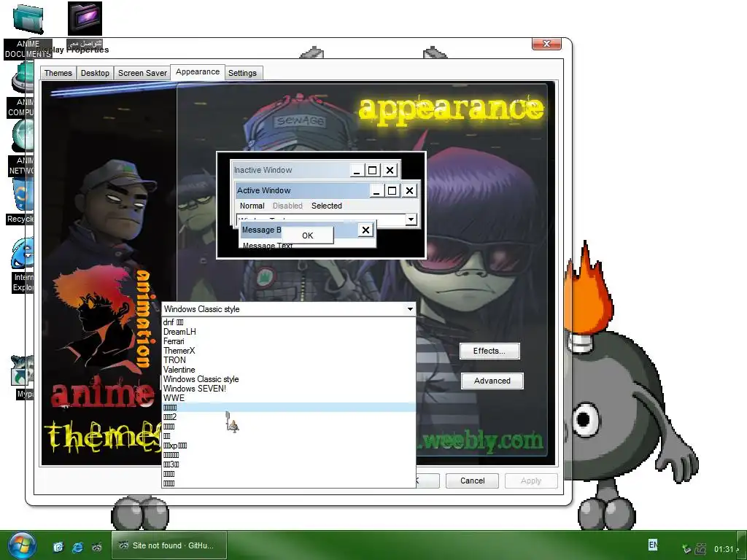The width and height of the screenshot is (747, 560).
Task: Click the taskbar clock showing 01:31
Action: click(723, 549)
